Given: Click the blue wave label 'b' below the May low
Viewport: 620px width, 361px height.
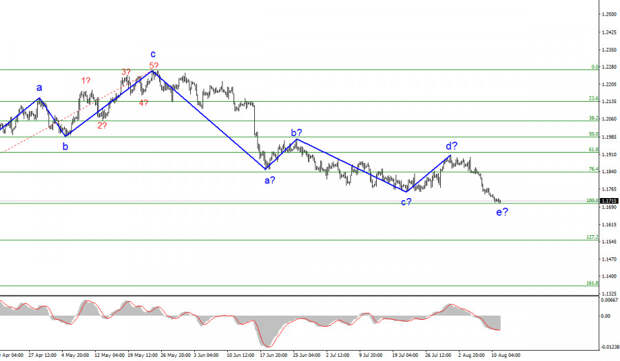Looking at the screenshot, I should click(x=65, y=146).
